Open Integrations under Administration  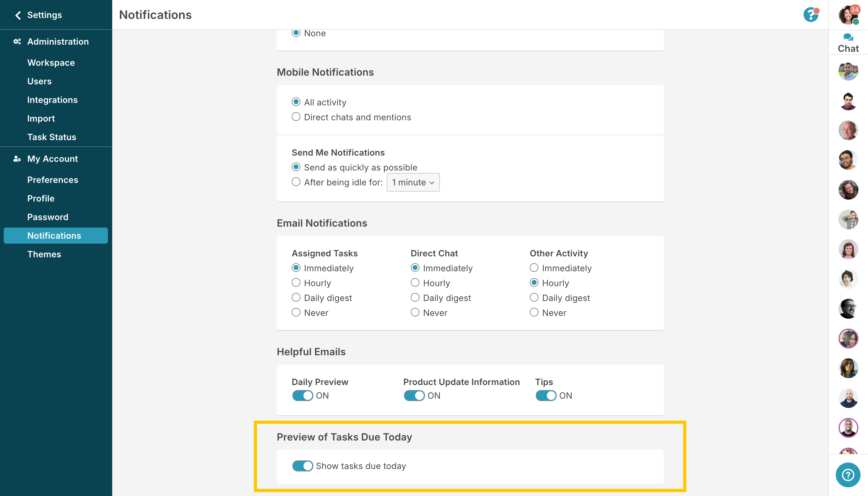click(52, 100)
